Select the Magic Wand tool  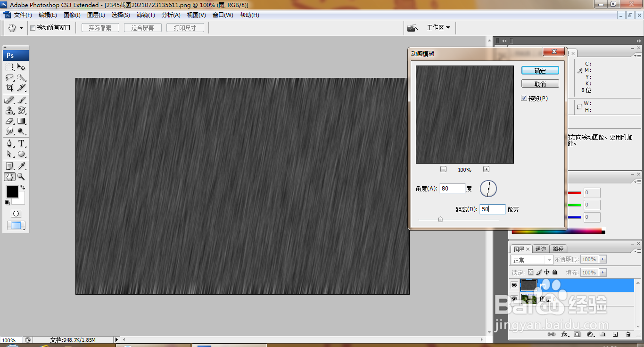[22, 77]
